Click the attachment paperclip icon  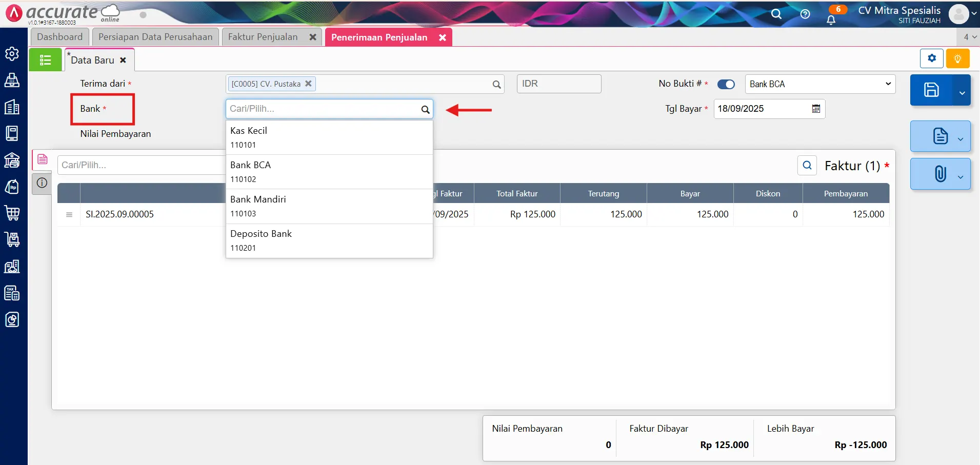[x=939, y=174]
